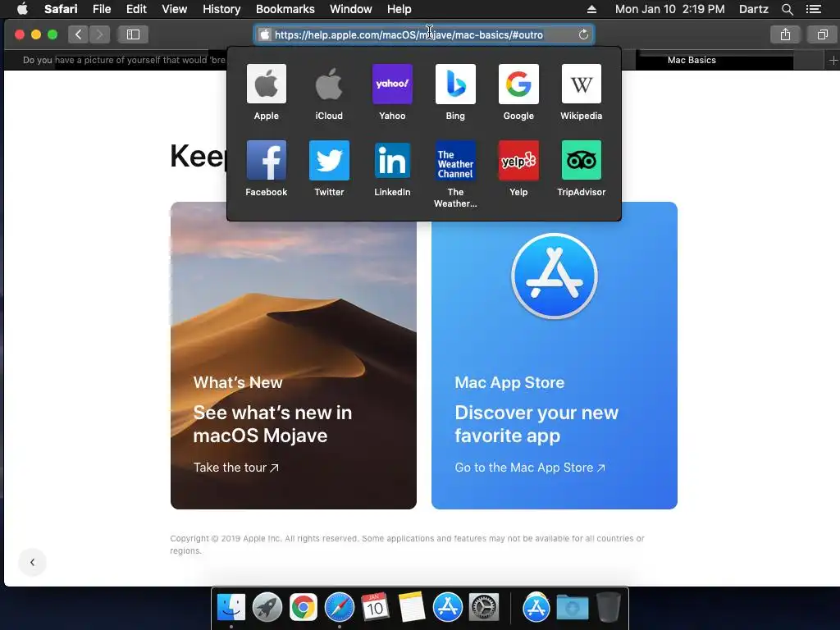Open the View menu
The image size is (840, 630).
point(174,9)
